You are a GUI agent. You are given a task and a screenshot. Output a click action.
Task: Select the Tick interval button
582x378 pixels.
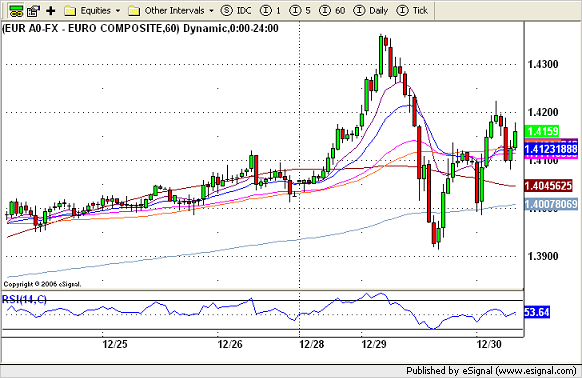click(412, 11)
